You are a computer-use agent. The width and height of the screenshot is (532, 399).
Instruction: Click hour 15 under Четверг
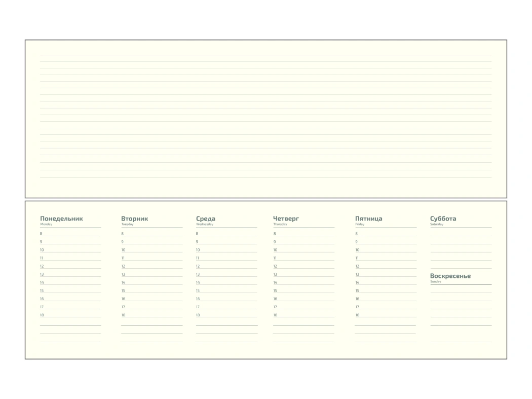[x=275, y=291]
